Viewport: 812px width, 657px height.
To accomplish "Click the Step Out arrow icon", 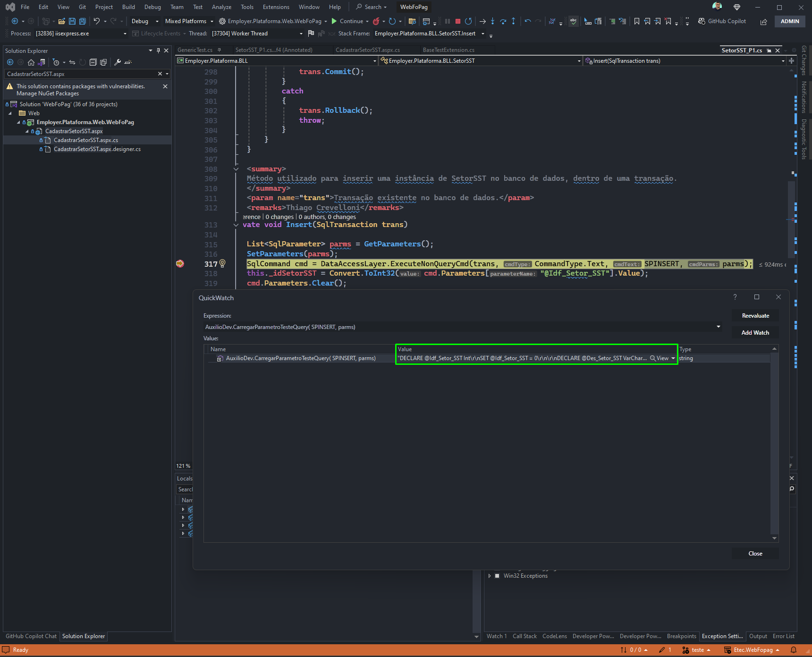I will [514, 21].
